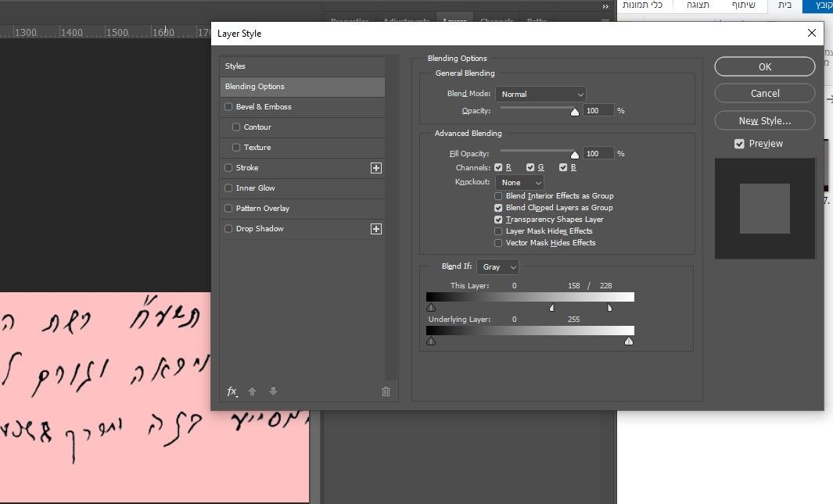Open the Bevel & Emboss settings row
The width and height of the screenshot is (833, 504).
click(302, 106)
